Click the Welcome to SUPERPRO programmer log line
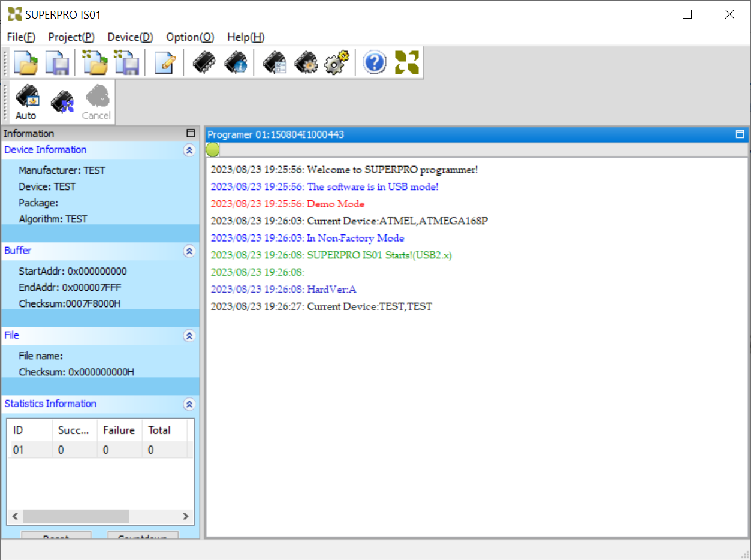This screenshot has width=751, height=560. pyautogui.click(x=344, y=170)
